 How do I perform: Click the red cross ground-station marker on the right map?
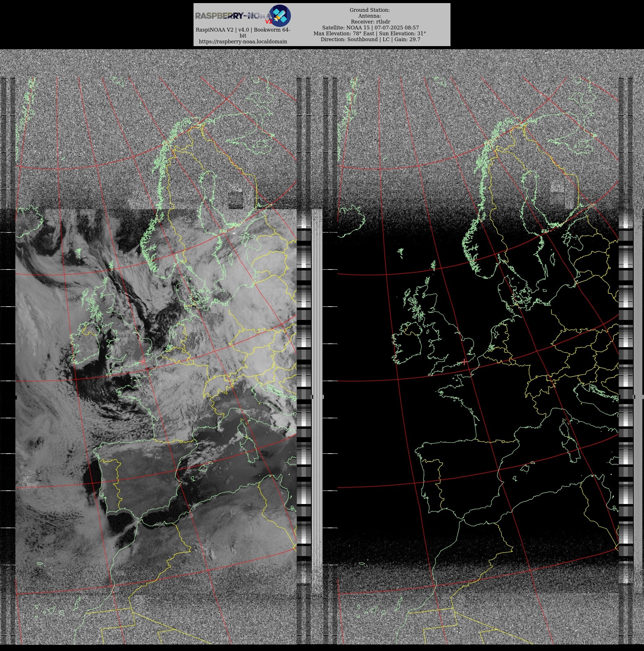(x=465, y=362)
